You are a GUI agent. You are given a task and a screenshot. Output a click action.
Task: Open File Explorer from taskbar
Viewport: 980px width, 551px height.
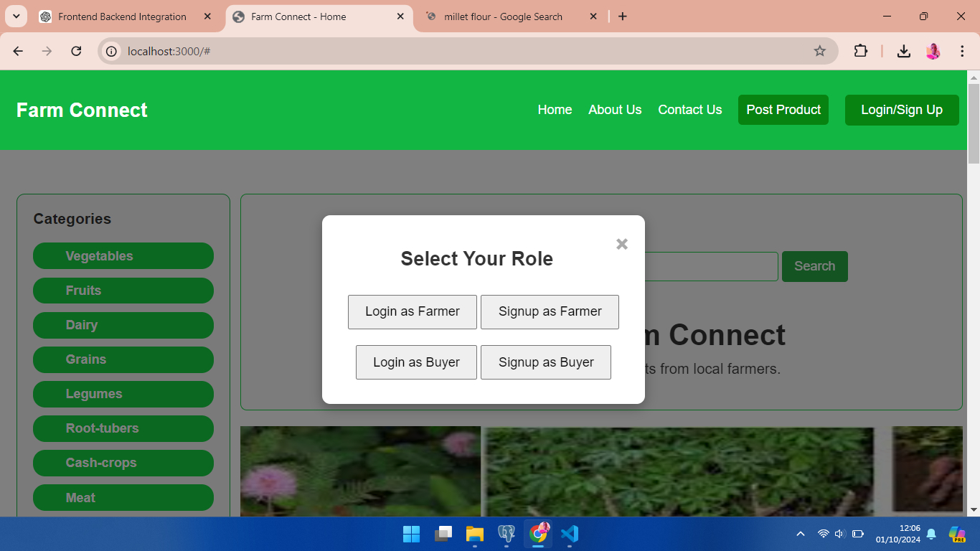(x=475, y=534)
